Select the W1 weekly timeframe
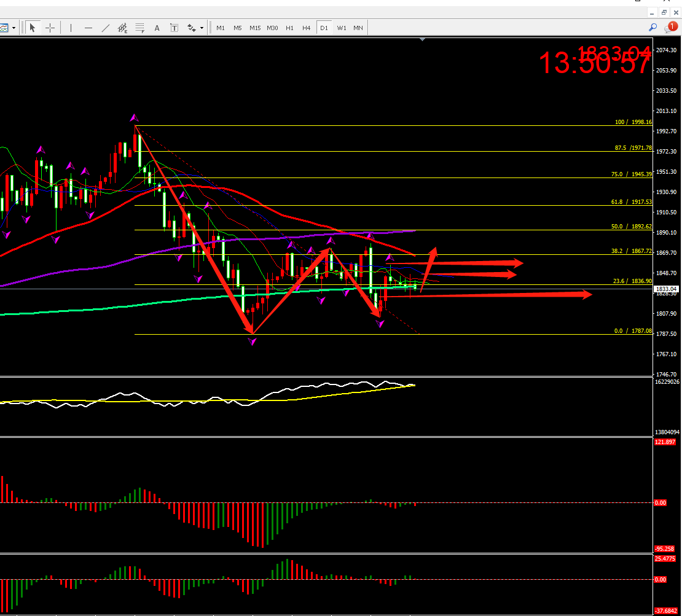Image resolution: width=682 pixels, height=616 pixels. (342, 28)
